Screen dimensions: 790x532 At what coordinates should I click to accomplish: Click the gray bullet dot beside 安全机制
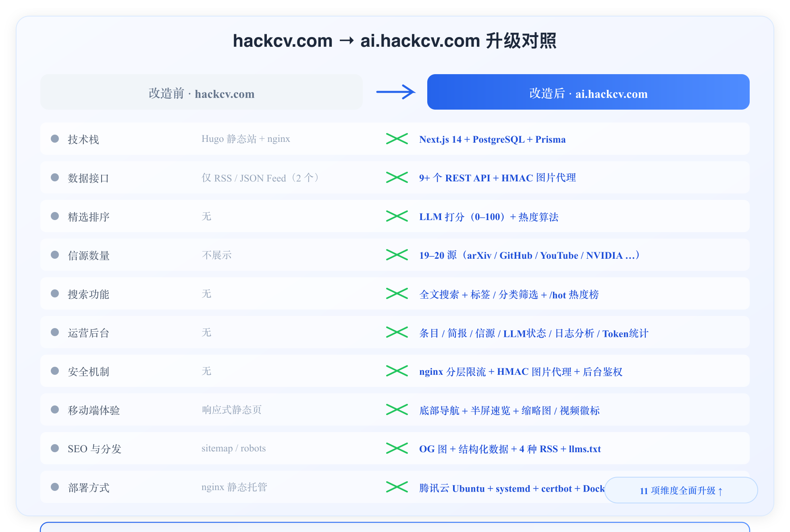(55, 371)
